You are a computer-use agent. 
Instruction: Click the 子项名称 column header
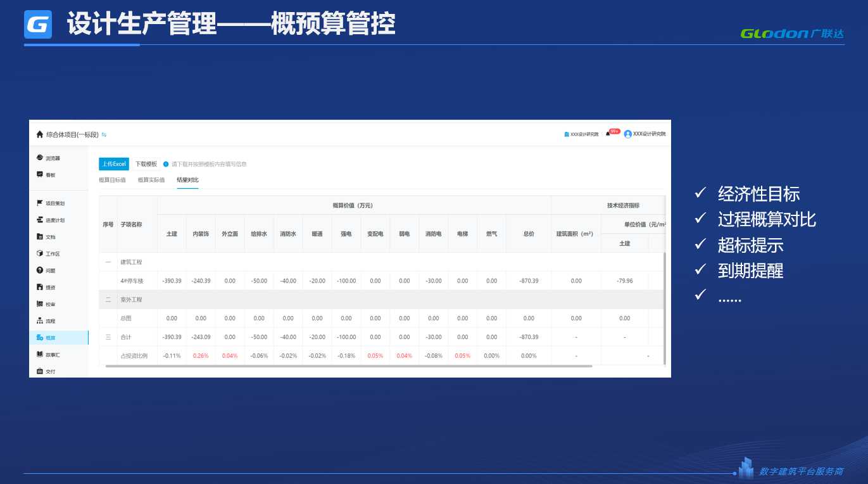tap(131, 224)
